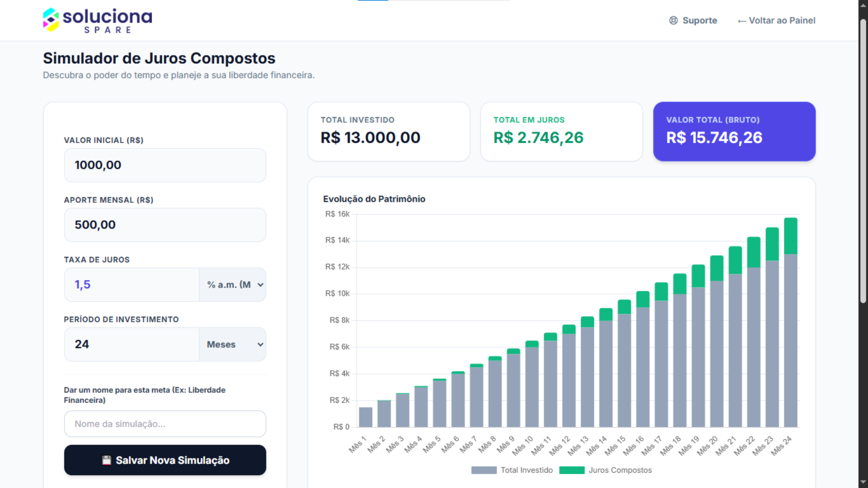Click the Nome da simulação text box
This screenshot has height=488, width=868.
pyautogui.click(x=165, y=424)
